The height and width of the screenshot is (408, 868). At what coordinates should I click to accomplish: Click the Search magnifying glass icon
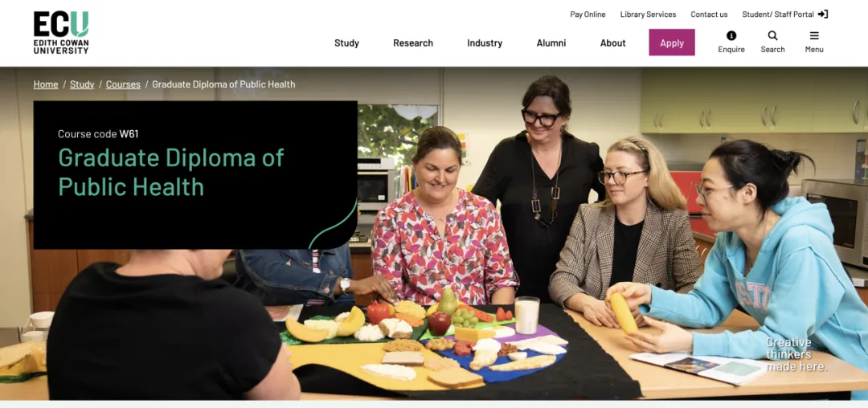[773, 35]
